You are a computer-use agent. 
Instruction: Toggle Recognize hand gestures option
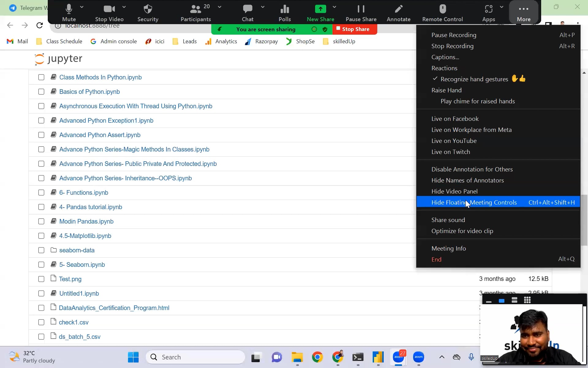(x=498, y=79)
